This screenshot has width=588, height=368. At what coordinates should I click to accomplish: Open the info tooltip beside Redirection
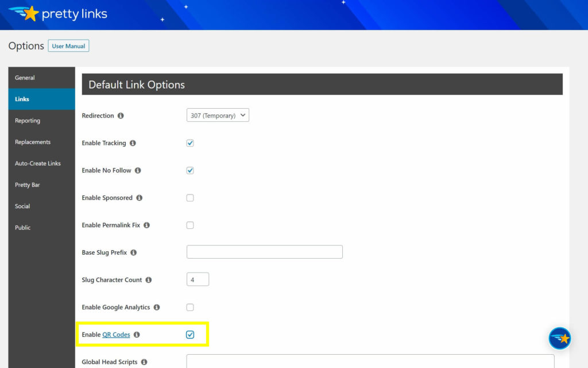click(x=121, y=116)
